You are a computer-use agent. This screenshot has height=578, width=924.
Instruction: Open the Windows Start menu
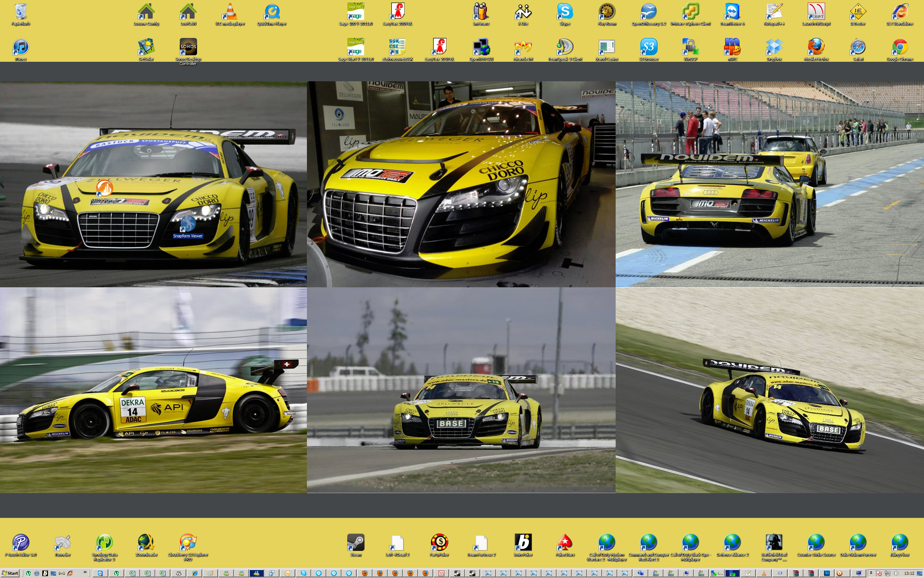click(x=10, y=573)
